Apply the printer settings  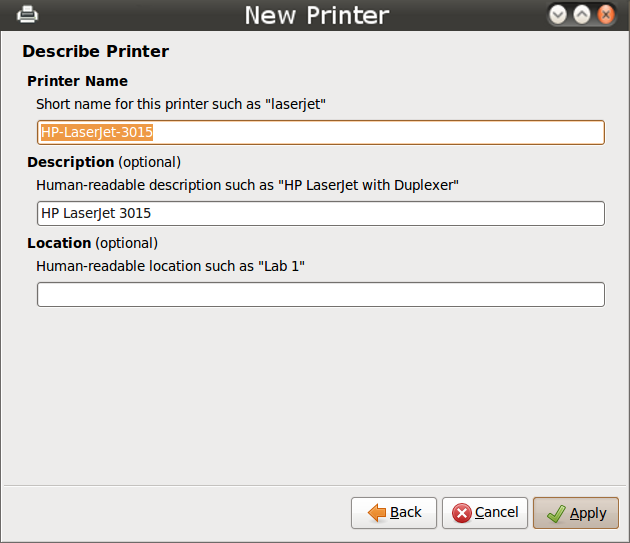pos(576,513)
